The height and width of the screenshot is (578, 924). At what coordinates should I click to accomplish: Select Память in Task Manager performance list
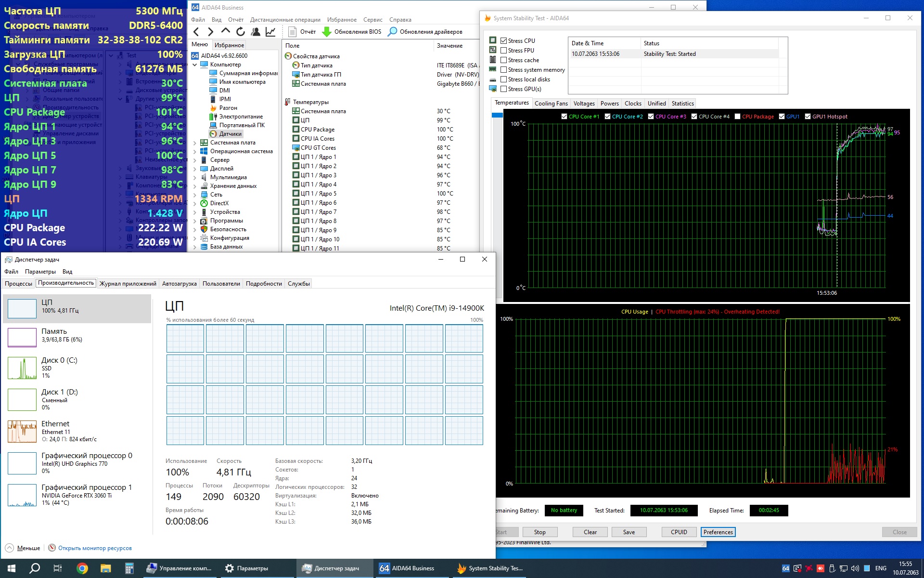pos(77,337)
